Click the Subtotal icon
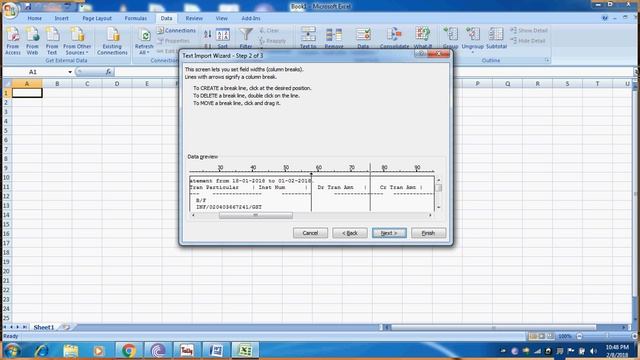The image size is (640, 360). 496,39
